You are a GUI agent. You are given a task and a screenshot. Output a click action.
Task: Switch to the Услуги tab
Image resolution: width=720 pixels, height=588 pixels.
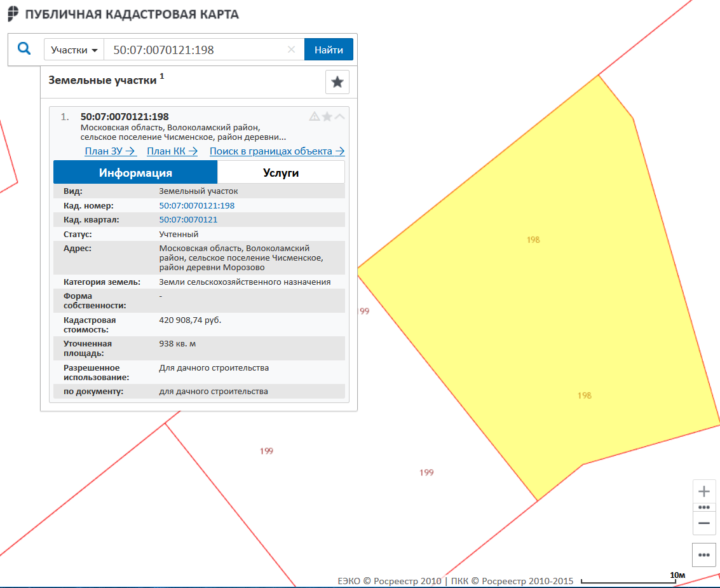click(x=281, y=173)
